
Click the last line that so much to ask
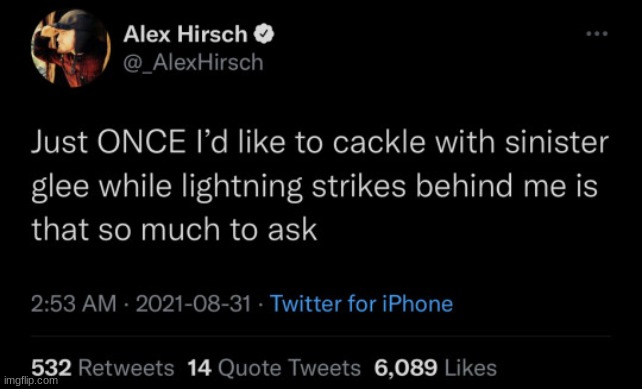tap(174, 229)
